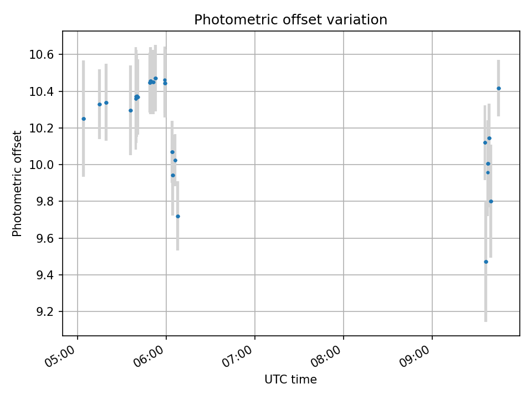Click the 10.2 y-axis tick label

click(42, 128)
